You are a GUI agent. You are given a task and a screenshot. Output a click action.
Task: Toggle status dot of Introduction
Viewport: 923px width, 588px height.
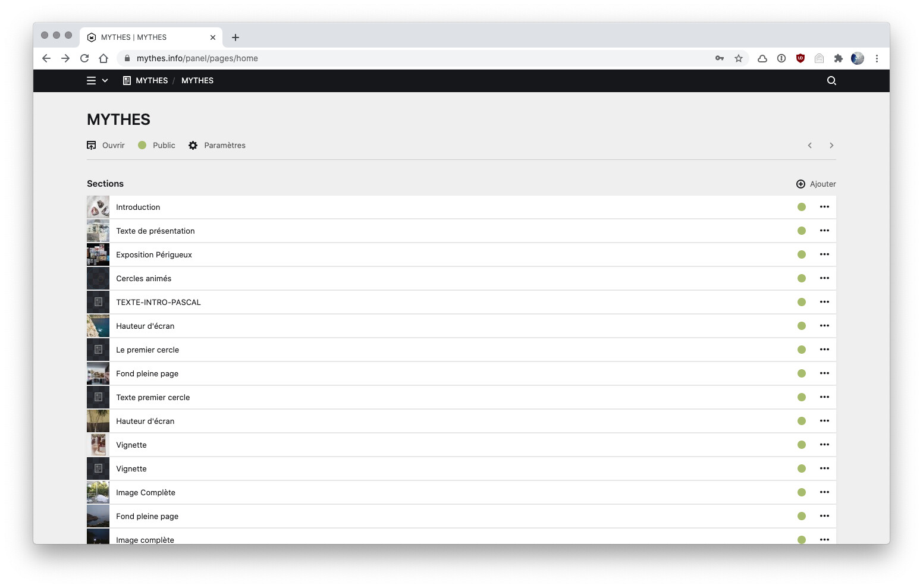coord(802,207)
